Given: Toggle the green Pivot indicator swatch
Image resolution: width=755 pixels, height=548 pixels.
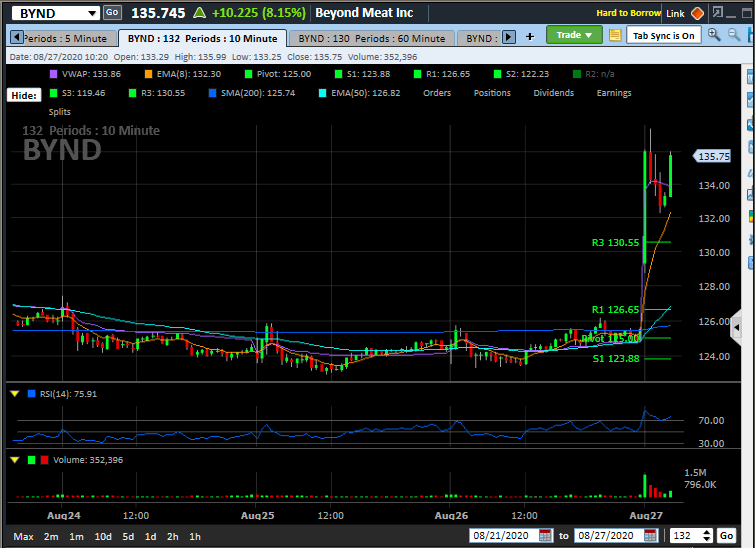Looking at the screenshot, I should (248, 74).
